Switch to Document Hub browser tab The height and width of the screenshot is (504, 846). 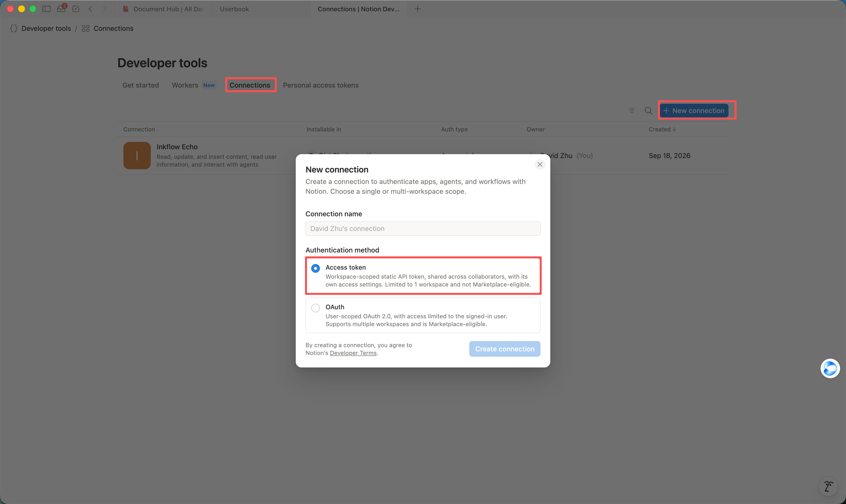click(164, 9)
